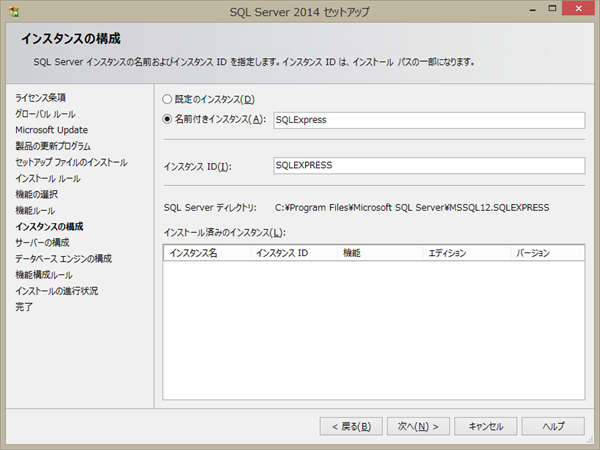Minimize the SQL Server 2014 setup window
Viewport: 600px width, 450px height.
(x=532, y=9)
